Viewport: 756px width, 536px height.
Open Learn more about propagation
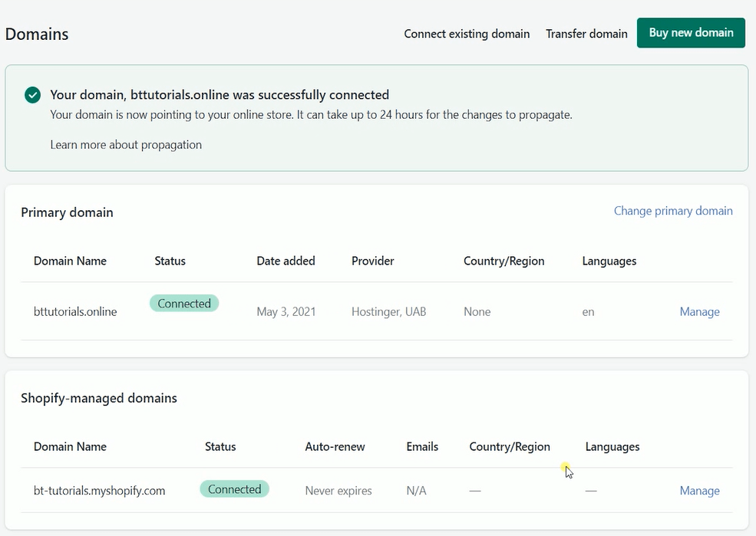point(126,144)
